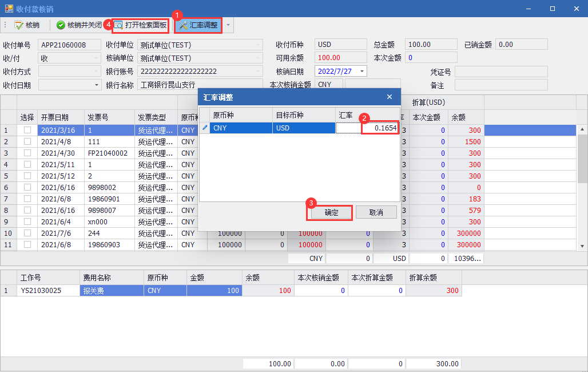The image size is (588, 372).
Task: Click the 确定 button in dialog
Action: (x=331, y=212)
